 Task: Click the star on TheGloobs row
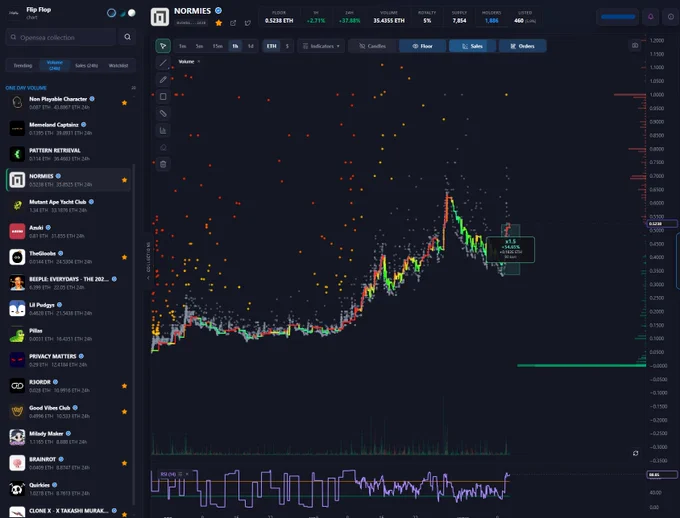click(x=124, y=257)
